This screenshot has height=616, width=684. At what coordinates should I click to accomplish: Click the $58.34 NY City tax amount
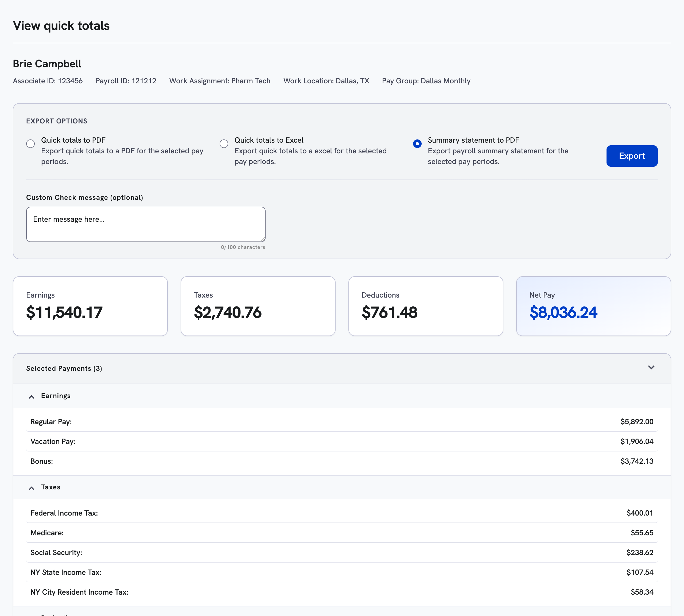(642, 592)
